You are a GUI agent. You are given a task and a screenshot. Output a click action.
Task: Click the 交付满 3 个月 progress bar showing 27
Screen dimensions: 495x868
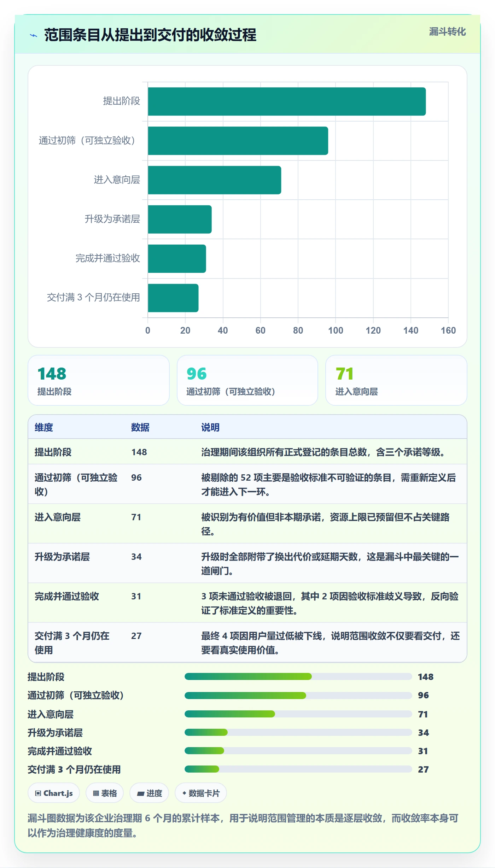coord(298,769)
